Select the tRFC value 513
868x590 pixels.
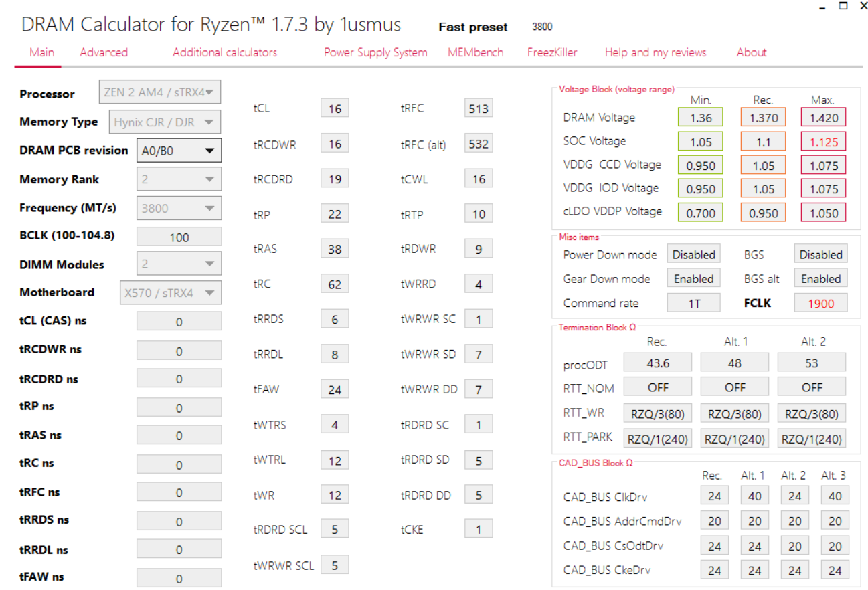479,108
